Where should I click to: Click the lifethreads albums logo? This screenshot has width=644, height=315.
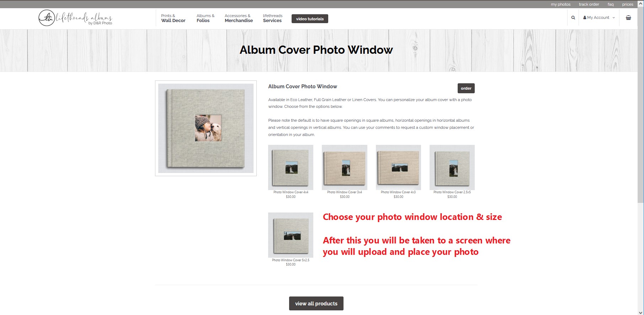pos(75,18)
